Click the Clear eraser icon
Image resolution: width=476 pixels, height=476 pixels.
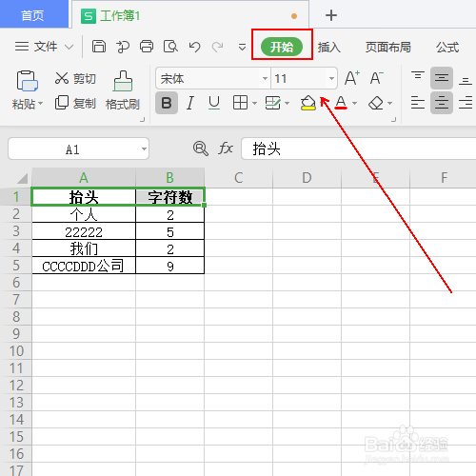pos(376,103)
